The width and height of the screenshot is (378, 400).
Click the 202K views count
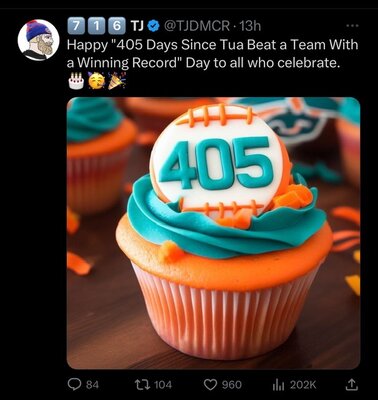tap(302, 385)
